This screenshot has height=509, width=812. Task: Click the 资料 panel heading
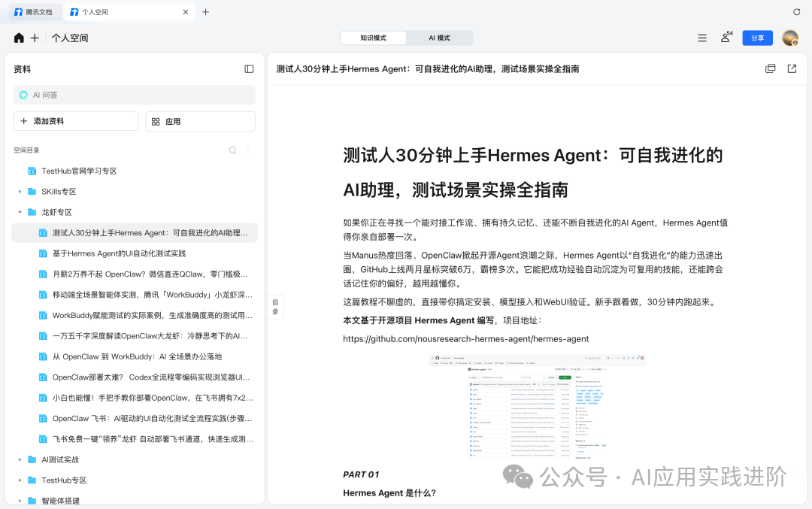[23, 69]
